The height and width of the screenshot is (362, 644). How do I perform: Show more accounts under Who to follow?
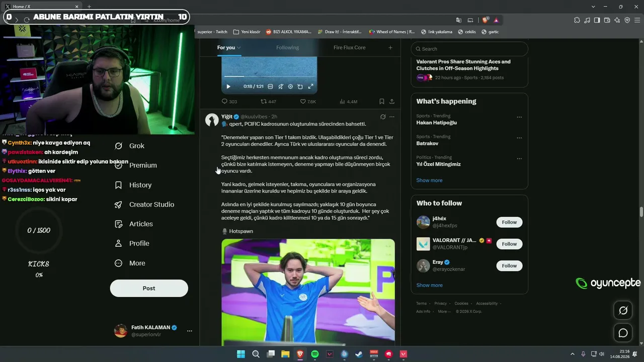(429, 285)
